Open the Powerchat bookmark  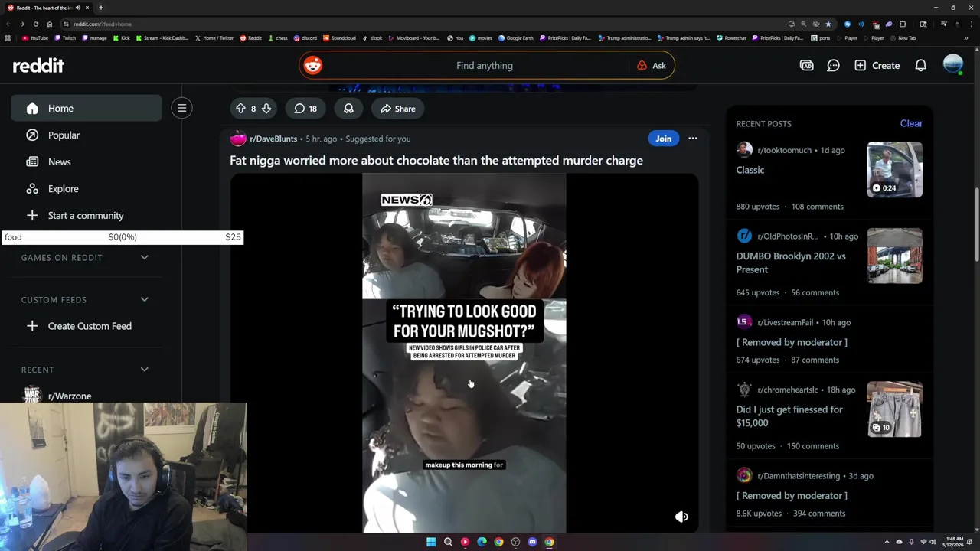click(731, 38)
